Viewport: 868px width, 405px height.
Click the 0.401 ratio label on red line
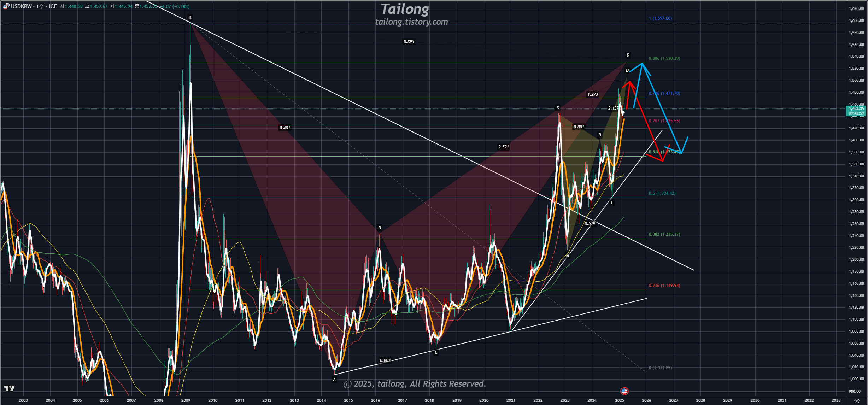click(285, 128)
